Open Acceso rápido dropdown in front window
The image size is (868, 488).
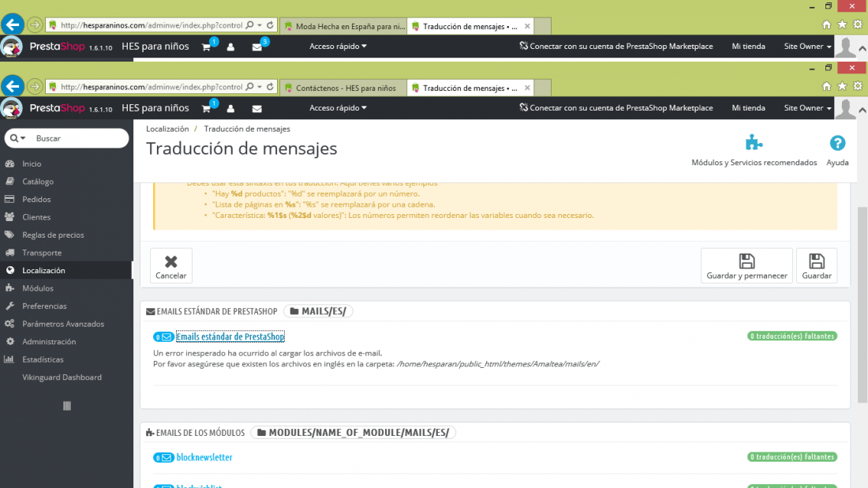338,108
